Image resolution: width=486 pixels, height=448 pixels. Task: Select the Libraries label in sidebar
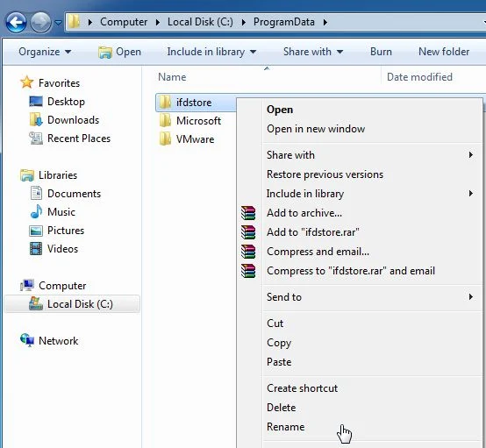coord(58,175)
